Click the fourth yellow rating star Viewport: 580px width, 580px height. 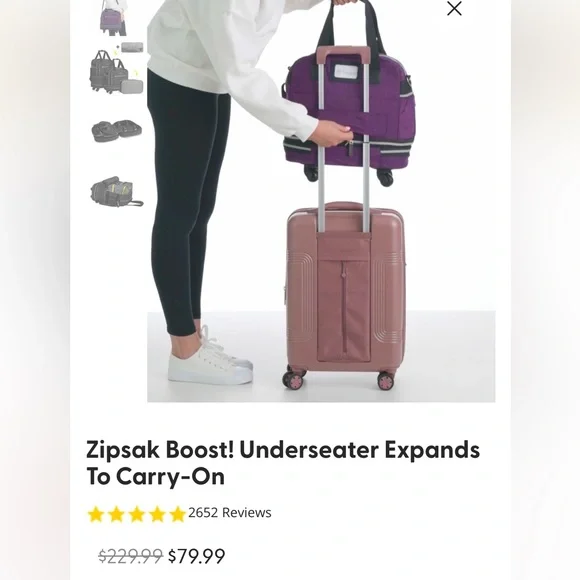(x=157, y=514)
